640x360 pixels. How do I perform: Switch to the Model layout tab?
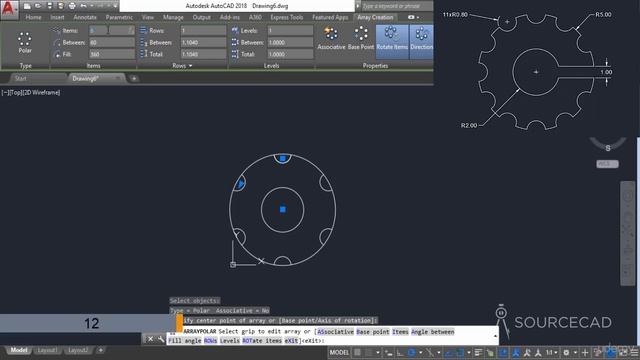[18, 350]
